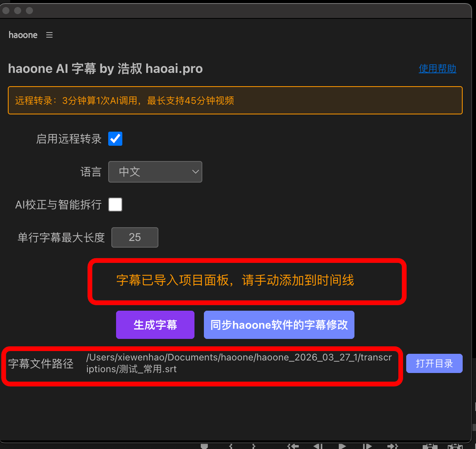Click the 打开目录 button
This screenshot has width=476, height=449.
click(434, 364)
